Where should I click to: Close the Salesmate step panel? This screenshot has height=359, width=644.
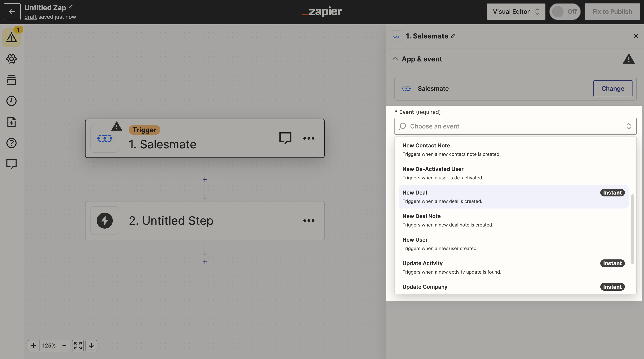click(636, 36)
